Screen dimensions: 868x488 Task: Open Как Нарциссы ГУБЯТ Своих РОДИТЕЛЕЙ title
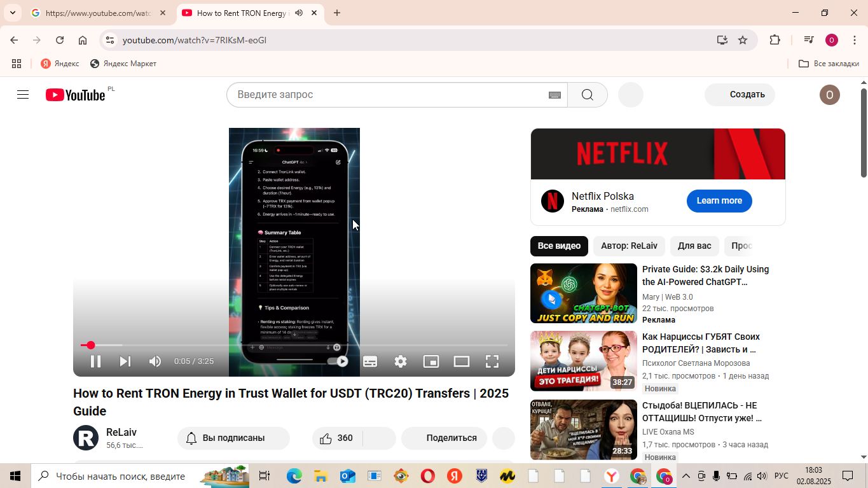701,343
